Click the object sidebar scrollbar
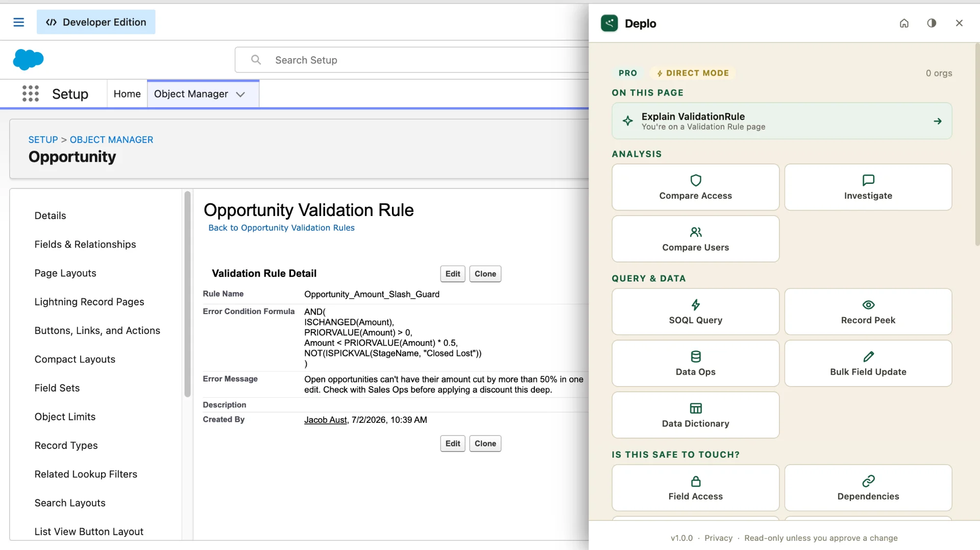 point(187,294)
